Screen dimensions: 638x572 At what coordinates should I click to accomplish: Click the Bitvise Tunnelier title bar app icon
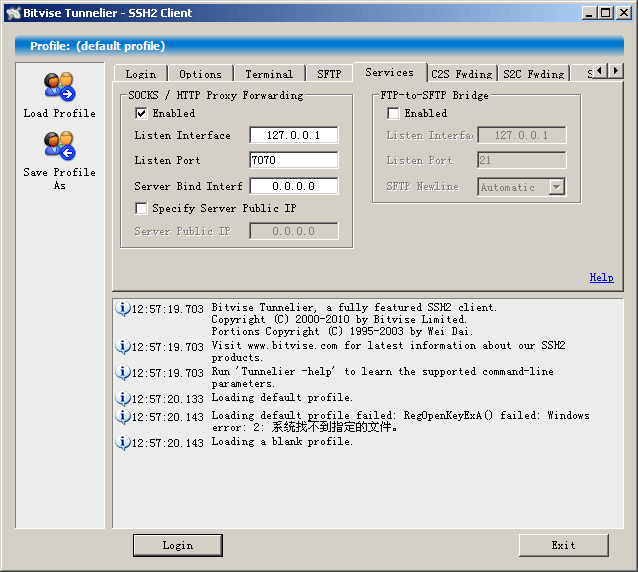[x=13, y=13]
